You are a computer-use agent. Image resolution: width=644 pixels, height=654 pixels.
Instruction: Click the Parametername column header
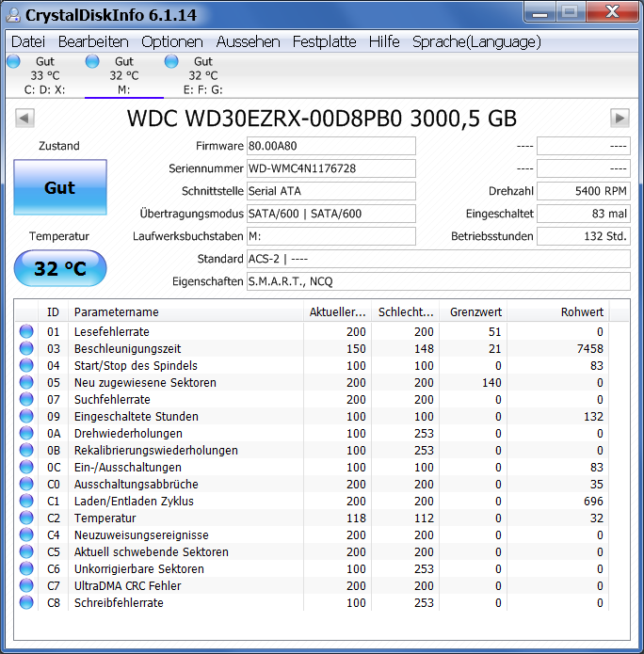click(185, 312)
